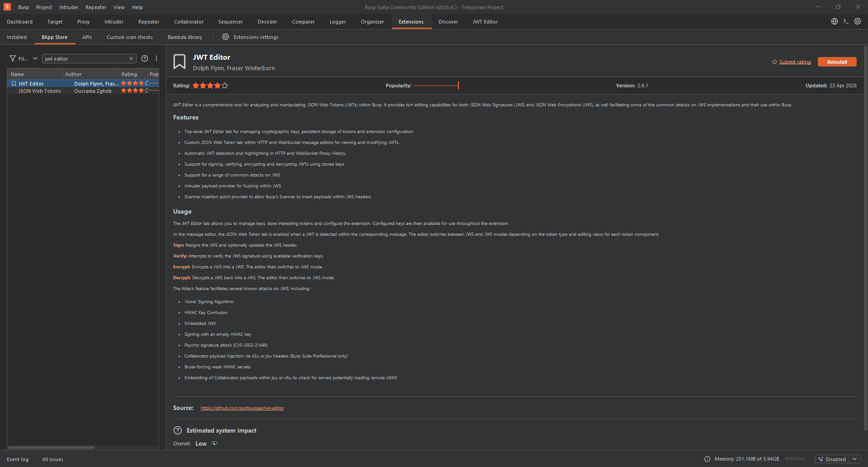Viewport: 868px width, 467px height.
Task: Click the Reinstall button
Action: coord(837,62)
